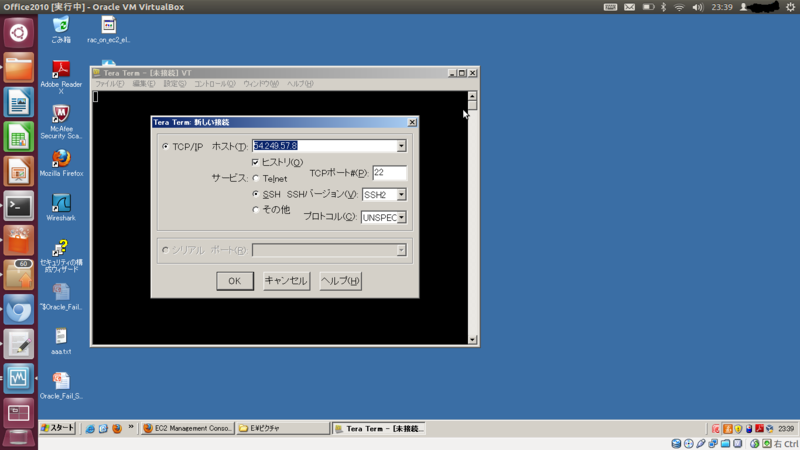Switch to Tera Term taskbar button
This screenshot has width=800, height=450.
[x=380, y=429]
